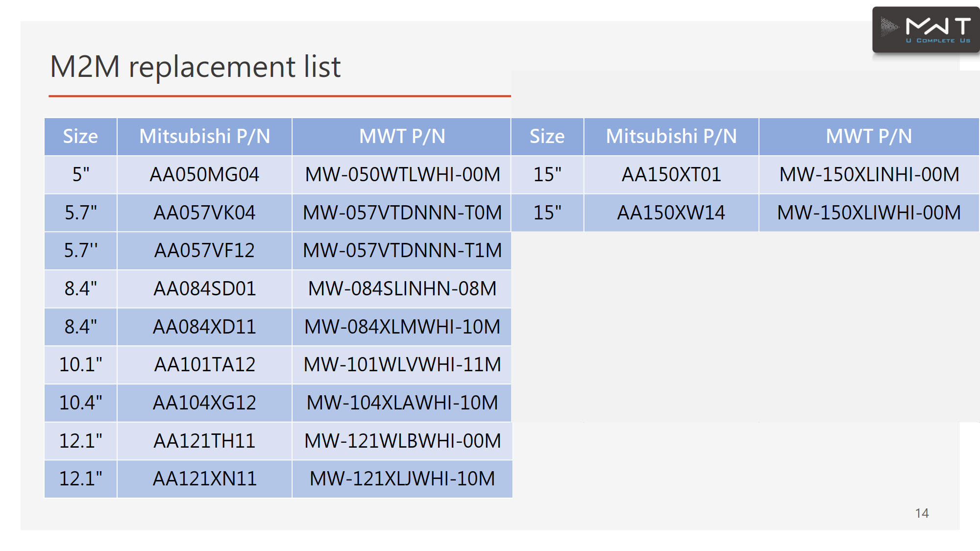
Task: Click the AA084SD01 table cell
Action: (x=204, y=288)
